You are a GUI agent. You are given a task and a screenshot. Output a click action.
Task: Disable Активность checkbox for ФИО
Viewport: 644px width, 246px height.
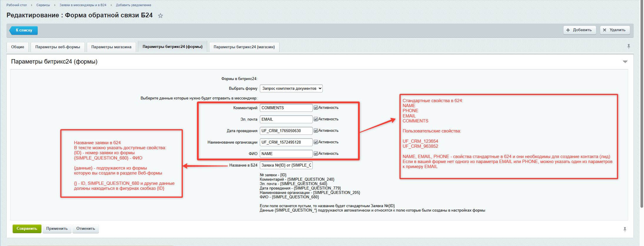(x=316, y=154)
